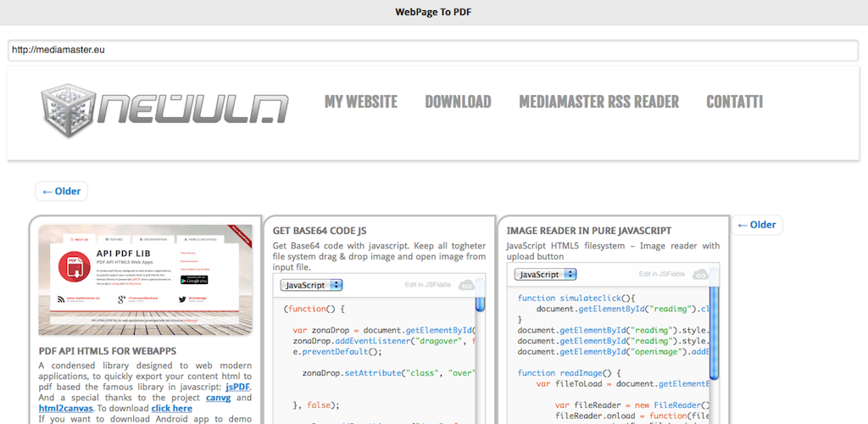Viewport: 868px width, 424px height.
Task: Click JSFiddle cloud icon in Image Reader card
Action: coord(701,274)
